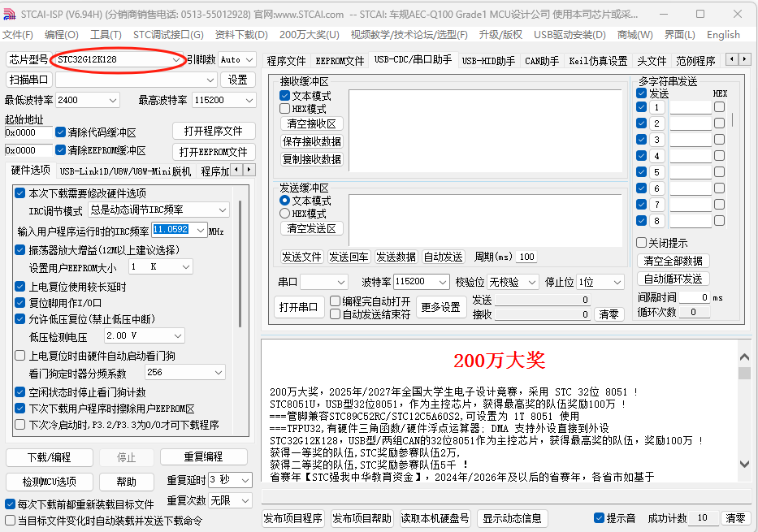Open 停止位 1位 dropdown
This screenshot has height=532, width=758.
point(617,282)
